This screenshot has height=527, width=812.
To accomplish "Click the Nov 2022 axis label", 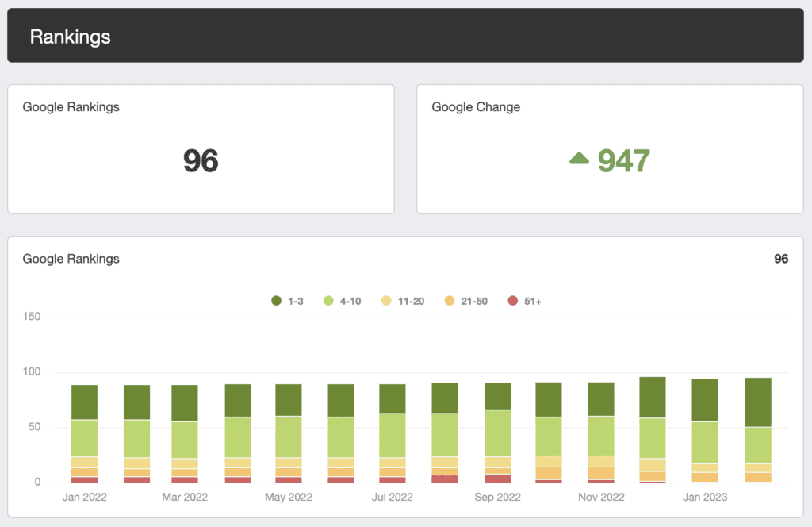I will pos(601,497).
